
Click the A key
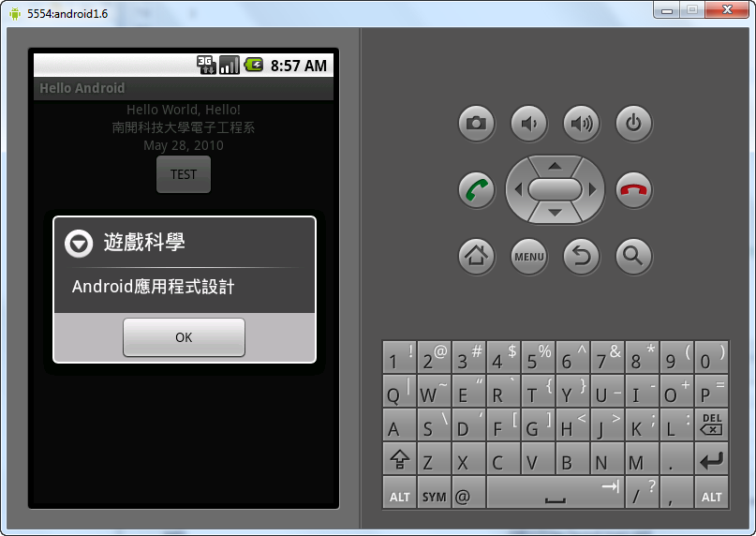pyautogui.click(x=400, y=424)
